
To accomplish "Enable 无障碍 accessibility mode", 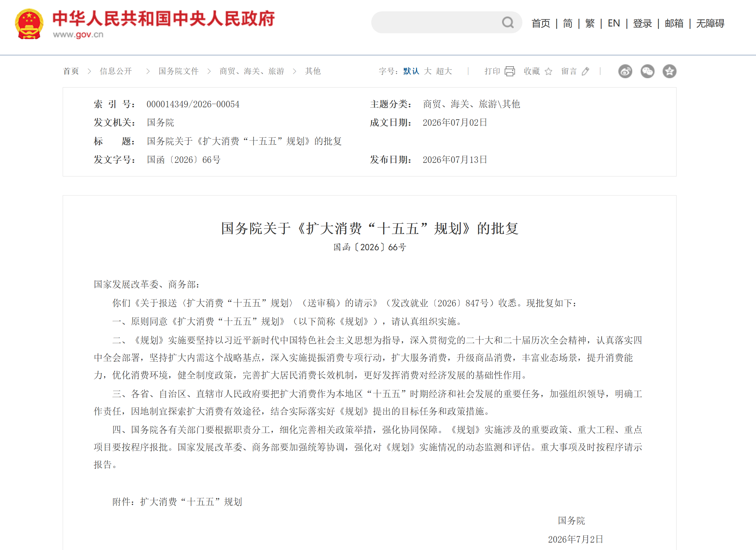I will [710, 23].
